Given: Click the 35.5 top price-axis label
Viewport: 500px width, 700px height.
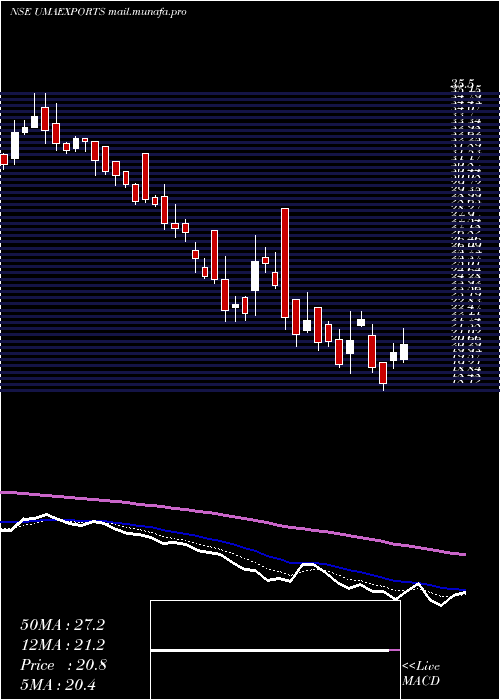Looking at the screenshot, I should click(x=462, y=83).
